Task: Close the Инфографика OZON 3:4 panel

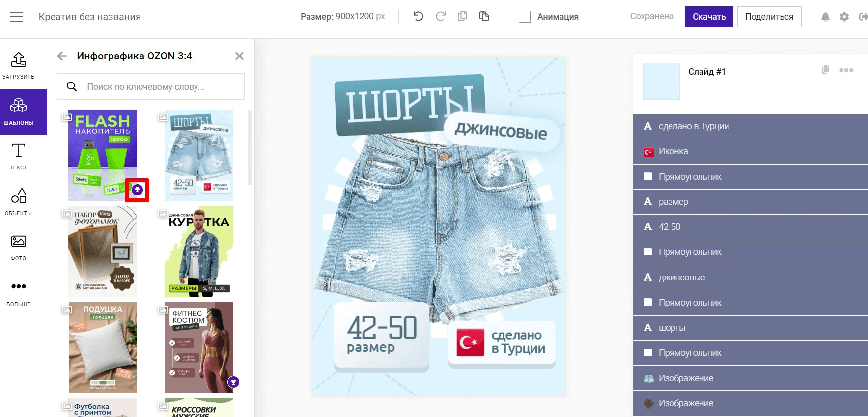Action: point(239,56)
